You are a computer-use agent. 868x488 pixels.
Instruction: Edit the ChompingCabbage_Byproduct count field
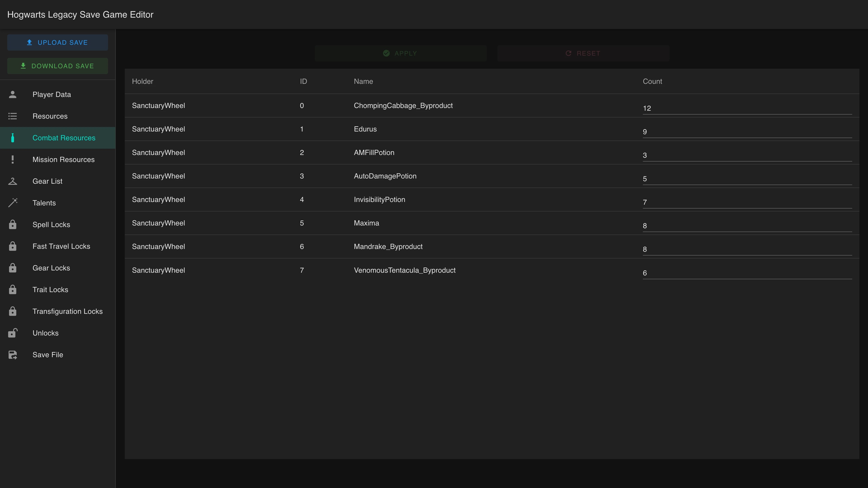(747, 108)
